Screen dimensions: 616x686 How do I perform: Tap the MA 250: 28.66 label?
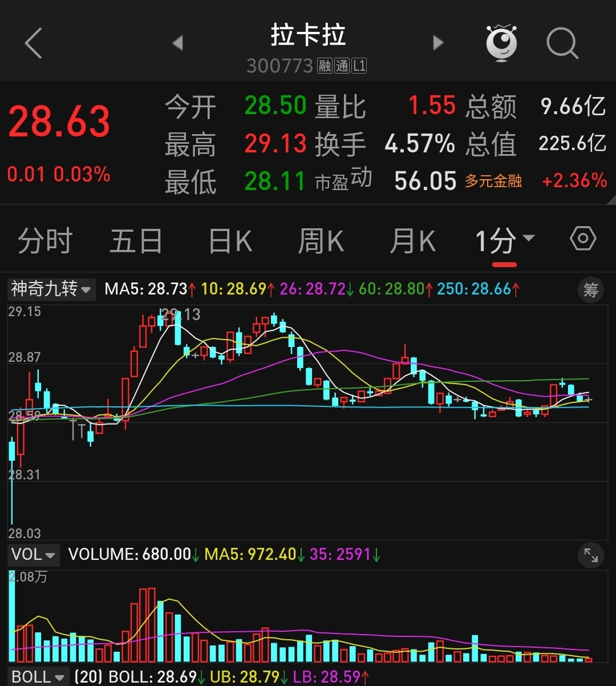pyautogui.click(x=478, y=289)
